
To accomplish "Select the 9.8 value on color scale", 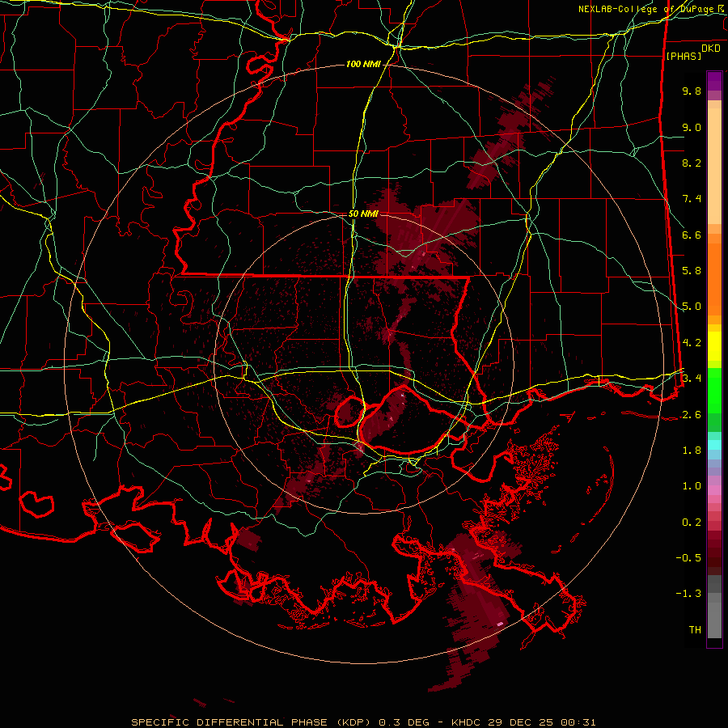I will 692,91.
